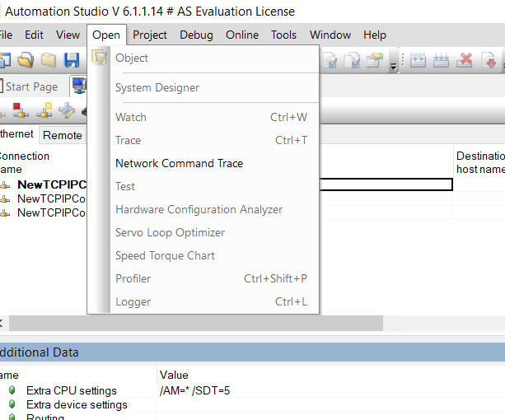
Task: Click the second document-check toolbar icon
Action: point(353,60)
